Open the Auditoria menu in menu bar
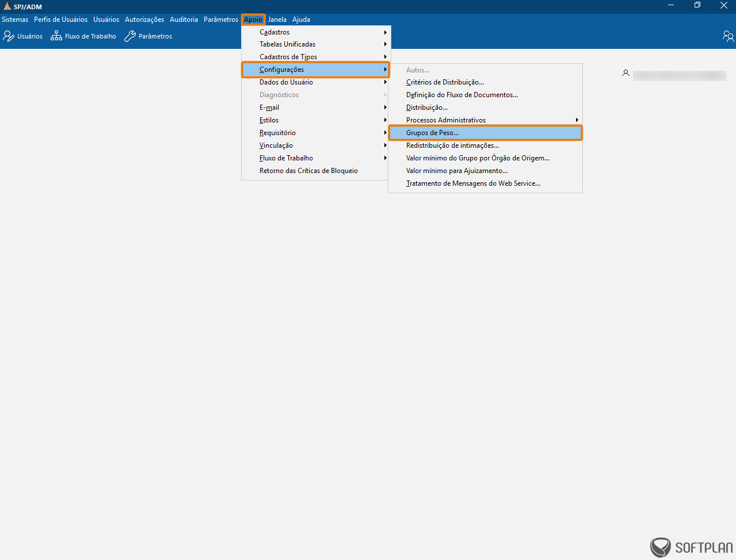736x560 pixels. click(x=184, y=20)
